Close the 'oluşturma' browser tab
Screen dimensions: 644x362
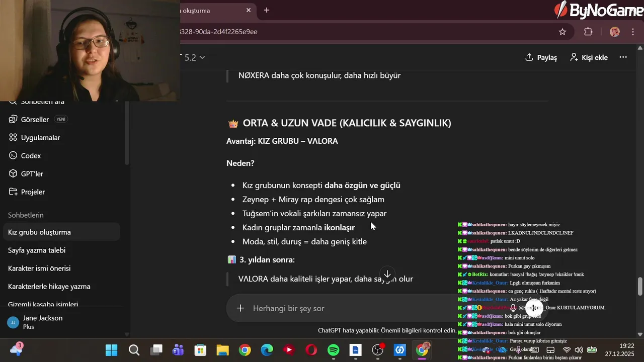point(249,10)
